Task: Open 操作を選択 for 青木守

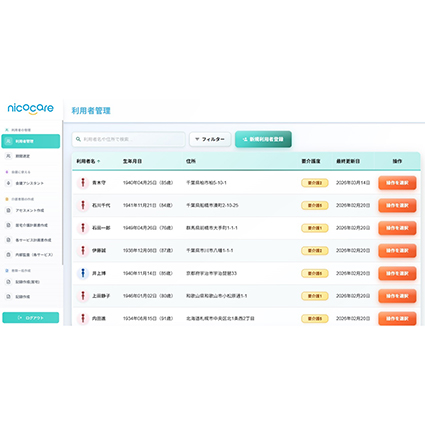Action: point(397,183)
